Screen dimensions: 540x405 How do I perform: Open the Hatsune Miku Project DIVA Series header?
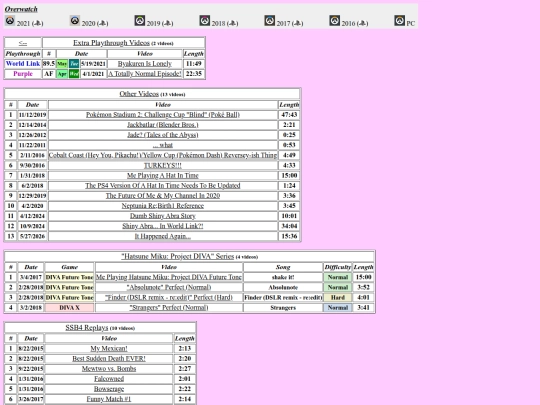177,257
